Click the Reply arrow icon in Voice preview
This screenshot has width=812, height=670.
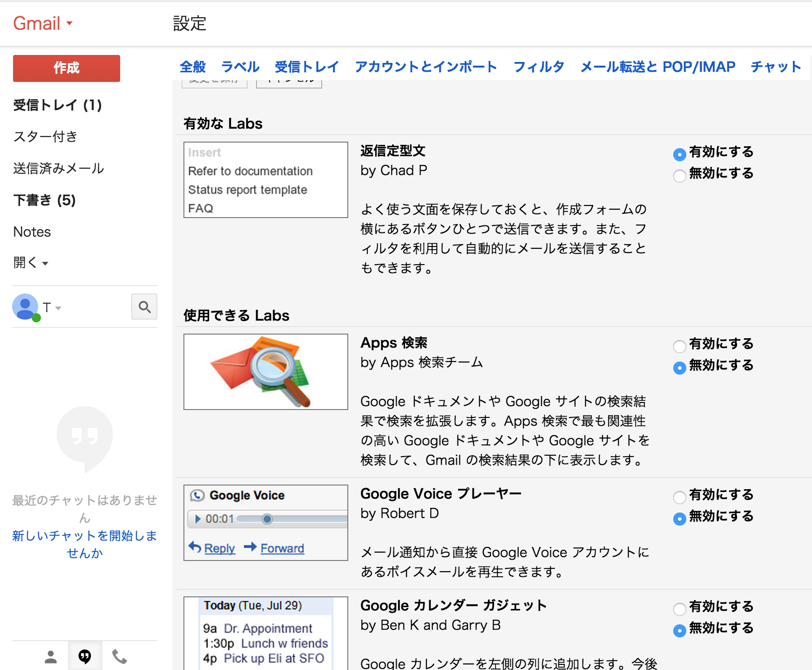tap(195, 547)
